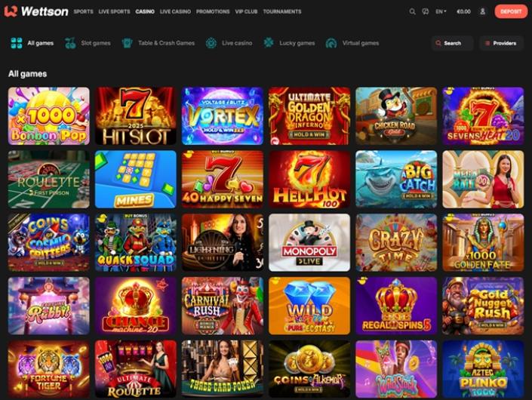
Task: Open the Monopoly Live game thumbnail
Action: coord(309,242)
